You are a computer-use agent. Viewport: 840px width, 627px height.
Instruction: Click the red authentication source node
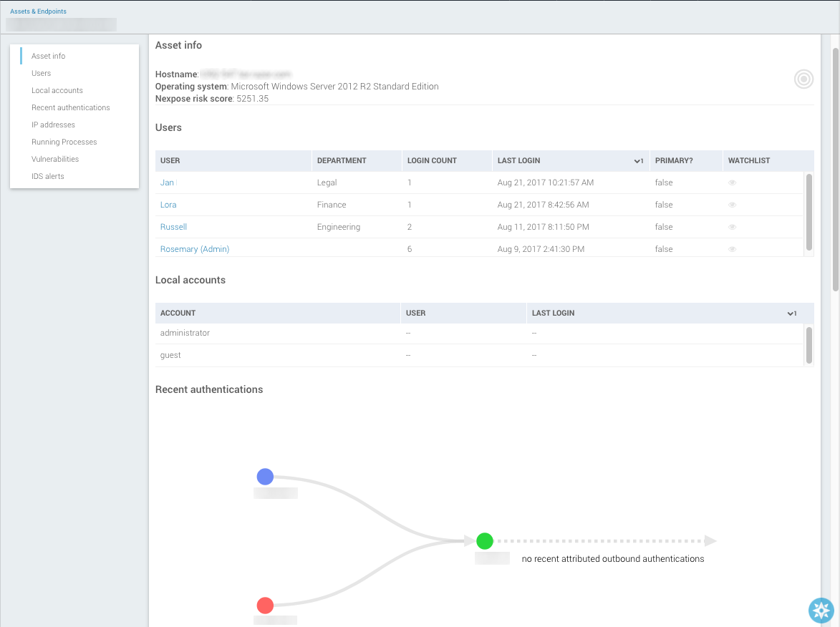pos(265,606)
